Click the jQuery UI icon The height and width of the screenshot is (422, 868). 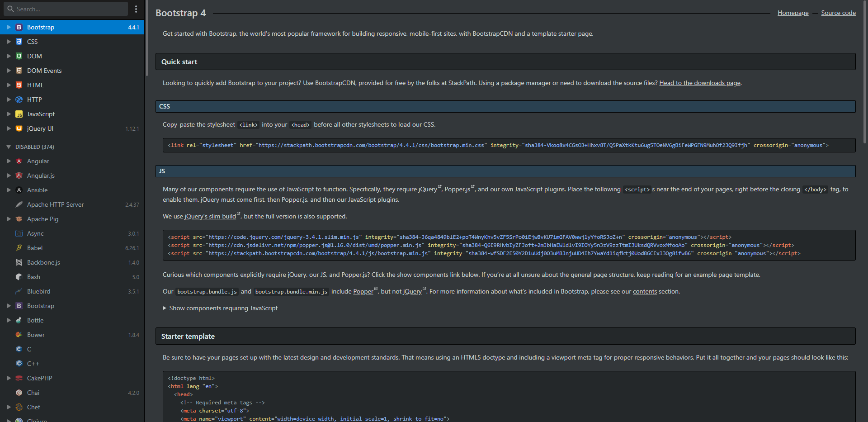pyautogui.click(x=19, y=128)
